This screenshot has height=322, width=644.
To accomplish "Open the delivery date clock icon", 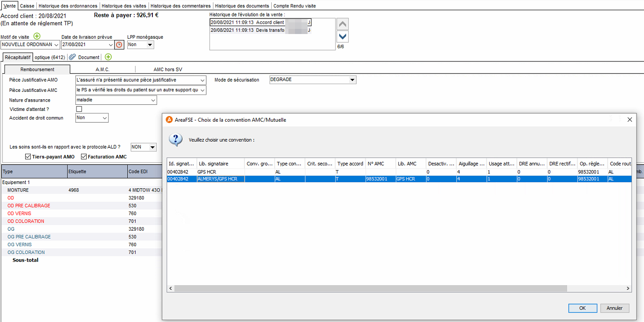I will coord(119,45).
